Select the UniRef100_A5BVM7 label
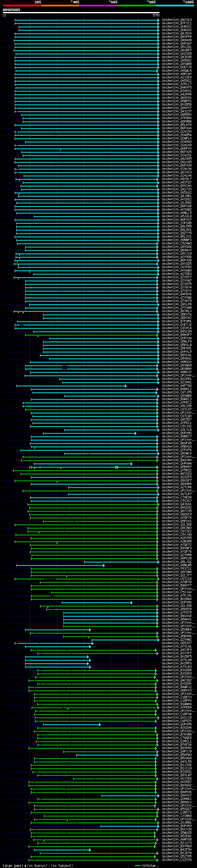Viewport: 197px width, 868px height. (177, 467)
